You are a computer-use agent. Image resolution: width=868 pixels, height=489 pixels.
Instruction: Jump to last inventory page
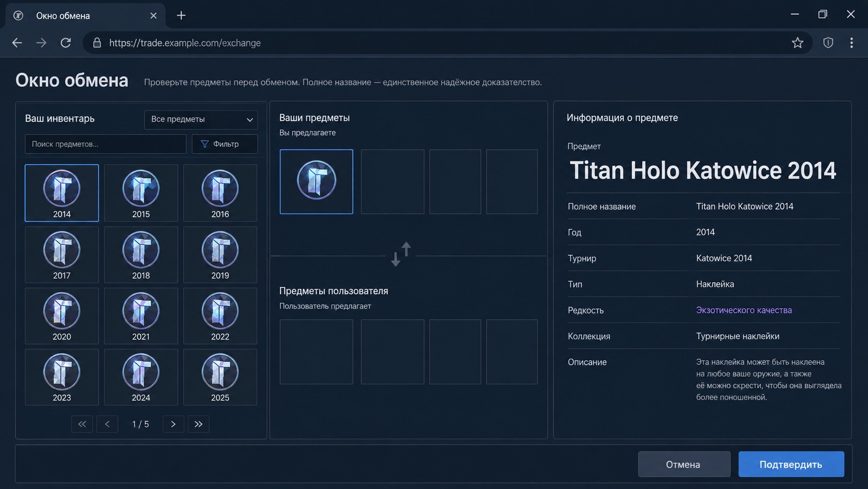[198, 424]
